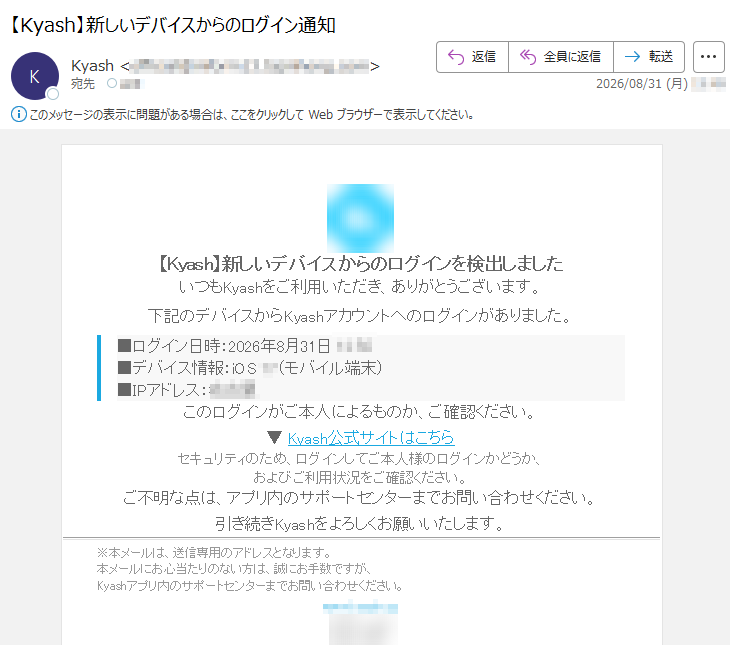Click the デバイス情報 iOS line

(x=250, y=368)
